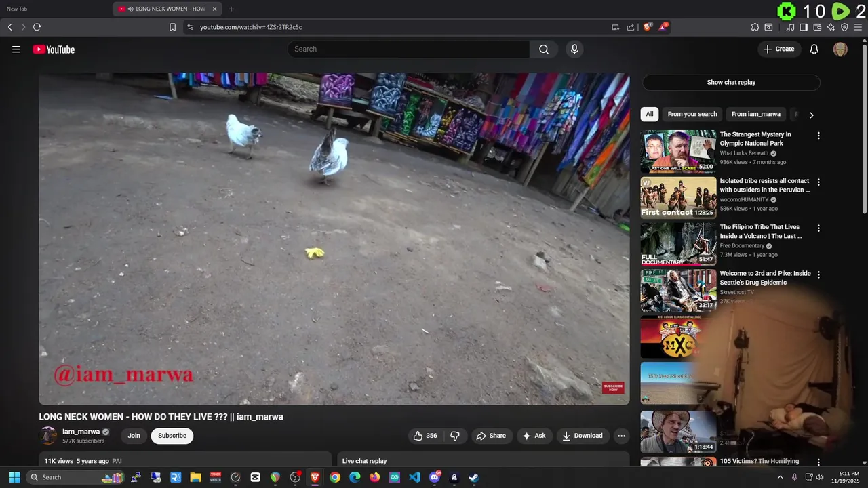Open Windows Start menu
This screenshot has width=868, height=488.
pos(14,477)
